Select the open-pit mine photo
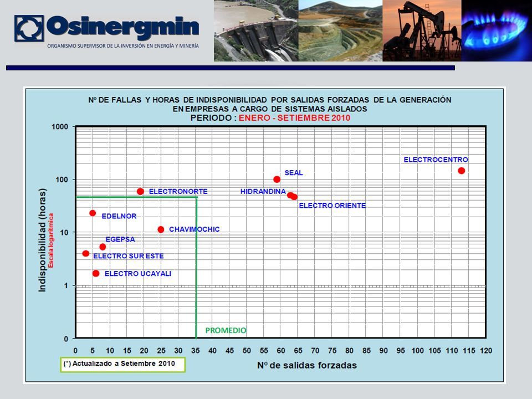 tap(341, 30)
